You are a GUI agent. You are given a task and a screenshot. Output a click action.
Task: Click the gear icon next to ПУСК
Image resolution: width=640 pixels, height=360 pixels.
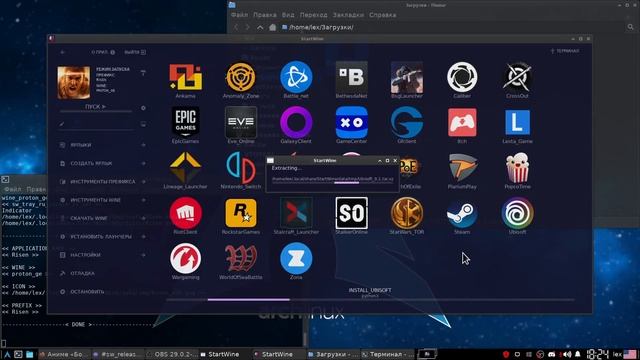(143, 108)
